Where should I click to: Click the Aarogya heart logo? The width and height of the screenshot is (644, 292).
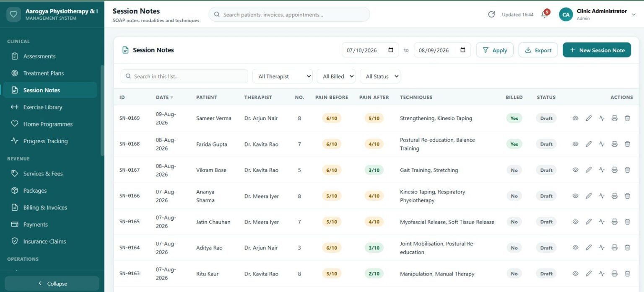(13, 15)
